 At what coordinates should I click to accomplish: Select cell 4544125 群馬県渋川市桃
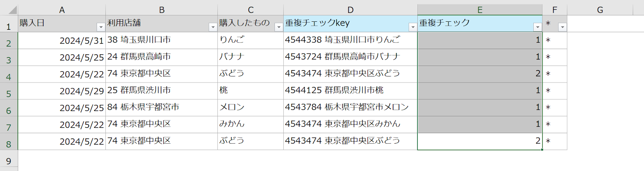351,91
